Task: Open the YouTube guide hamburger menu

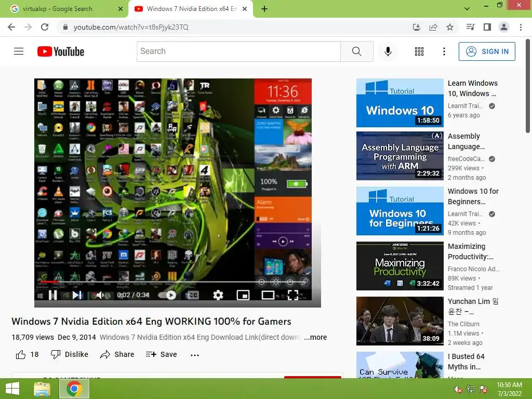Action: coord(19,51)
